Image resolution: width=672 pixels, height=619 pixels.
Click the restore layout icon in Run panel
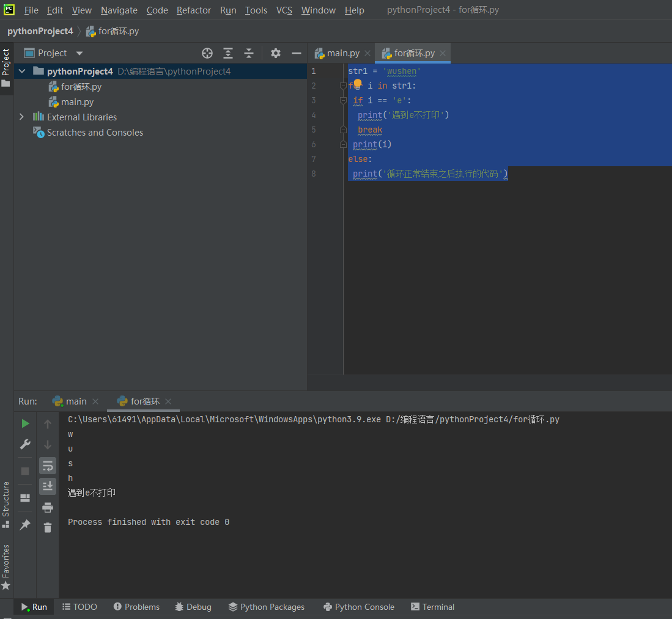coord(25,498)
